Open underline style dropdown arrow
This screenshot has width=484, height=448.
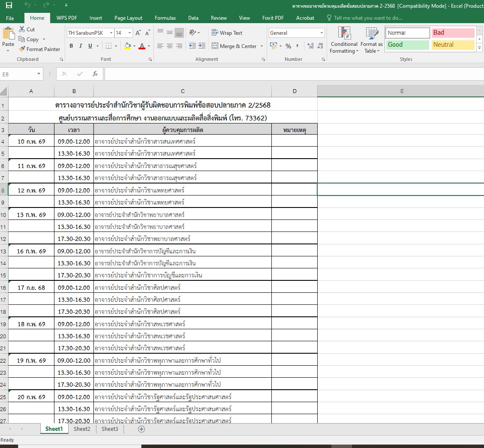tap(98, 46)
